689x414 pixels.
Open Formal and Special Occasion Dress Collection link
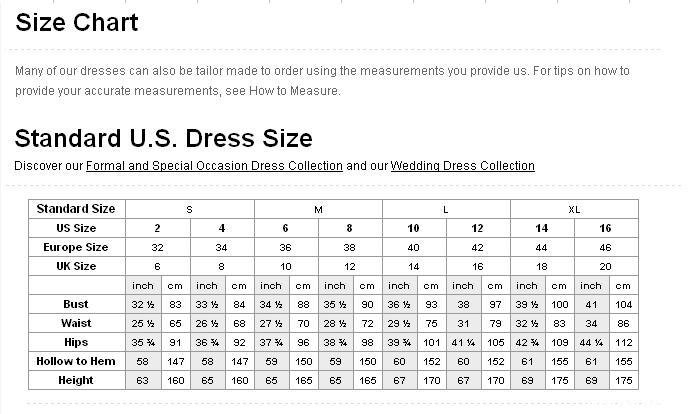coord(214,166)
